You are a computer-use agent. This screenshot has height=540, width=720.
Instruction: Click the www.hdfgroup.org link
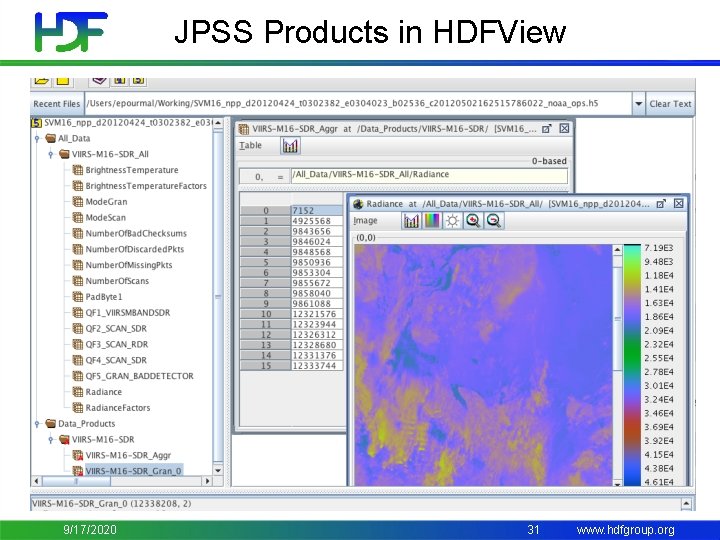[625, 530]
